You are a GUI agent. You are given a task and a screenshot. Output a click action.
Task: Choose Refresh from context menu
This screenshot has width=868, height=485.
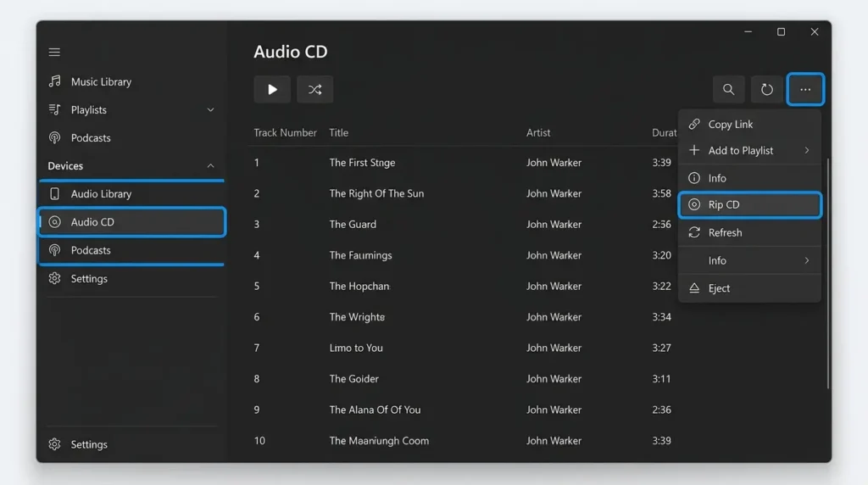[749, 232]
